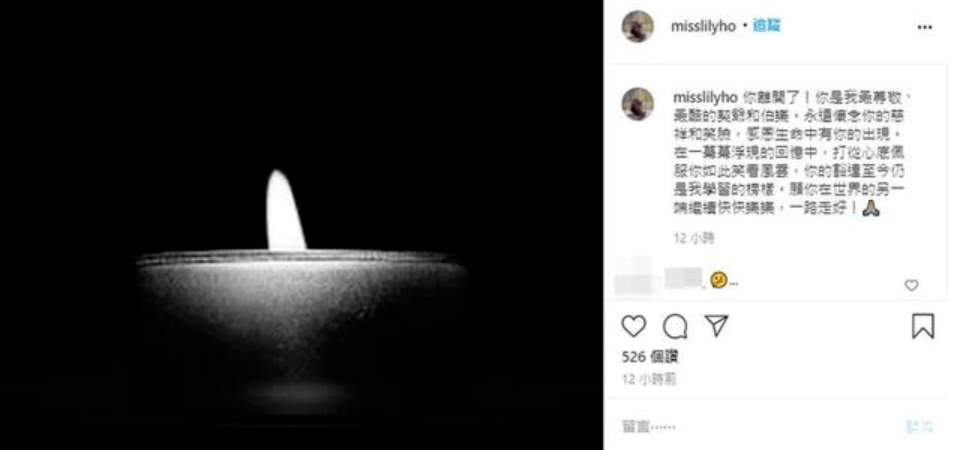
Task: Open the post timestamp below the likes
Action: tap(649, 379)
